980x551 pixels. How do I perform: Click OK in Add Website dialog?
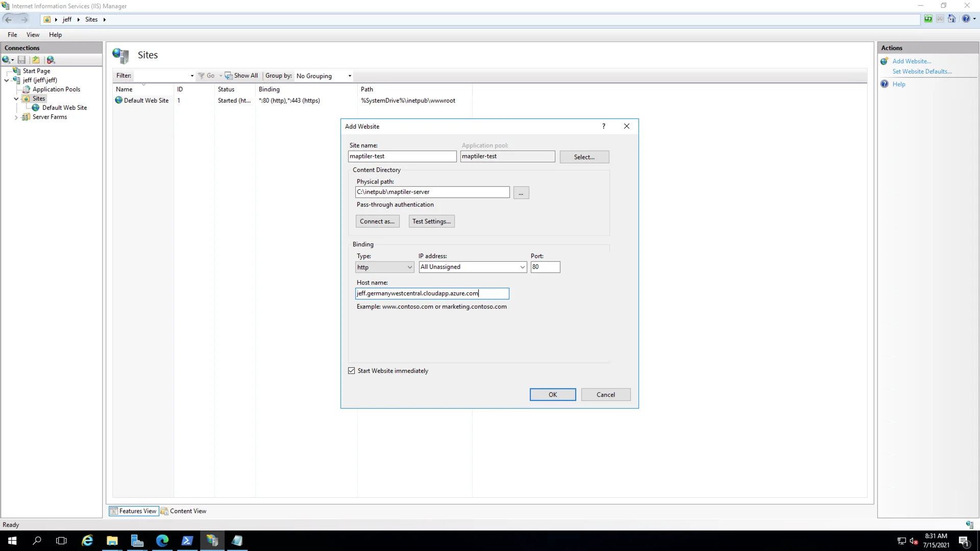[x=553, y=394]
